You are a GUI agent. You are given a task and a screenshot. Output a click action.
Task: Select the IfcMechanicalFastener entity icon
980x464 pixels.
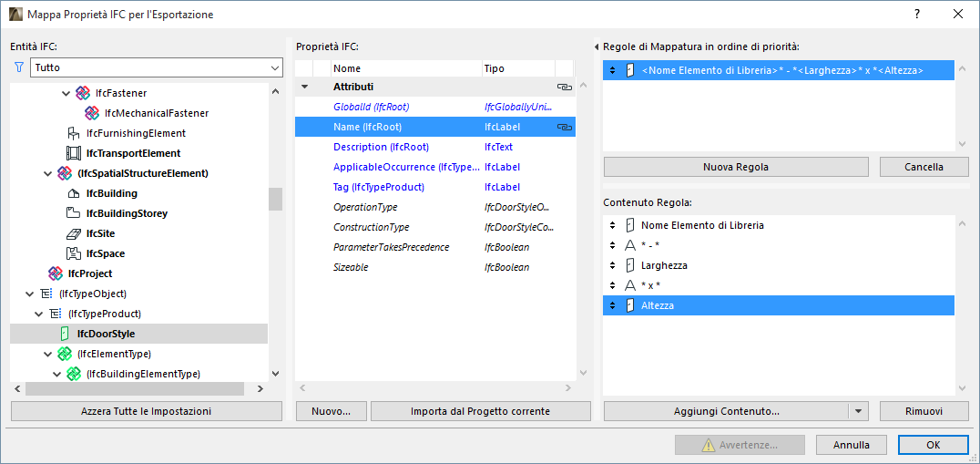[x=92, y=113]
